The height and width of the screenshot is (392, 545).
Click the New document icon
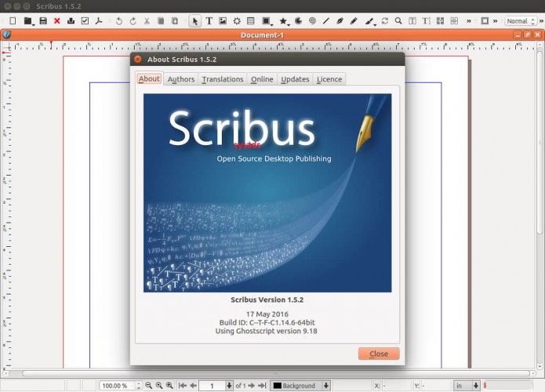click(13, 21)
